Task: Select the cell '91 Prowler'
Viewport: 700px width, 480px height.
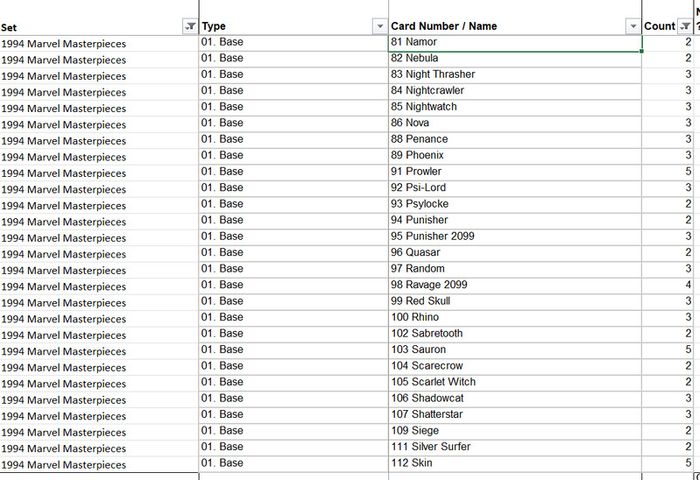Action: [x=515, y=172]
